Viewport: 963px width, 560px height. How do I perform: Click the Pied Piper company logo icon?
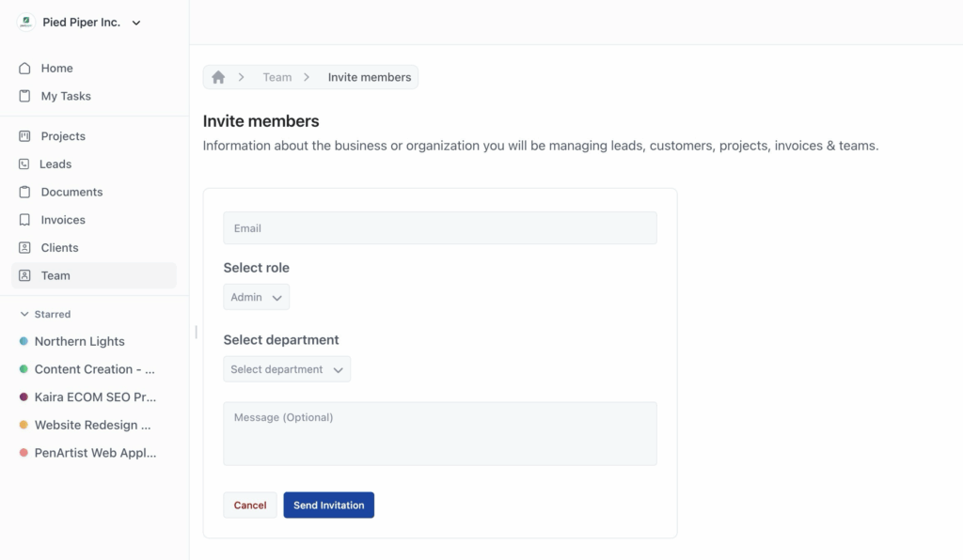25,23
